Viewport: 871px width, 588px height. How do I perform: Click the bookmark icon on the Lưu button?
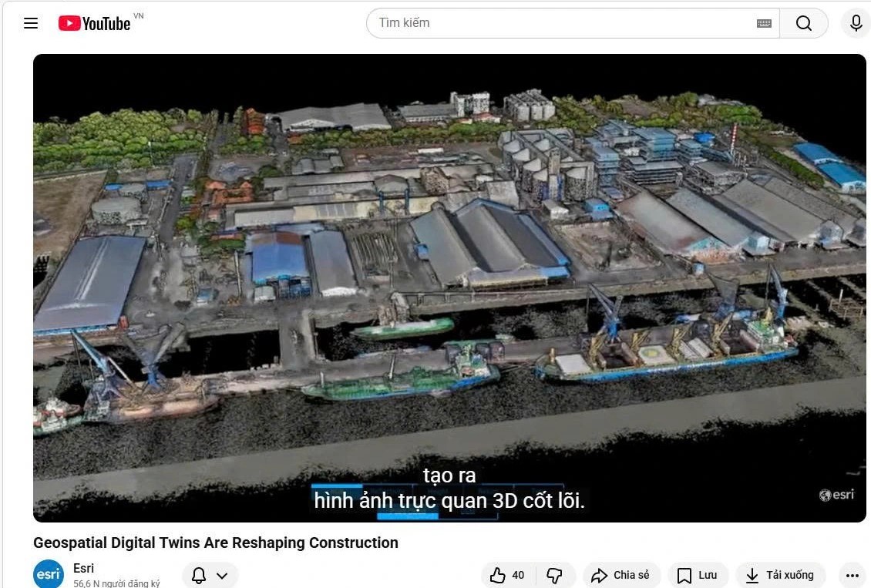coord(684,575)
